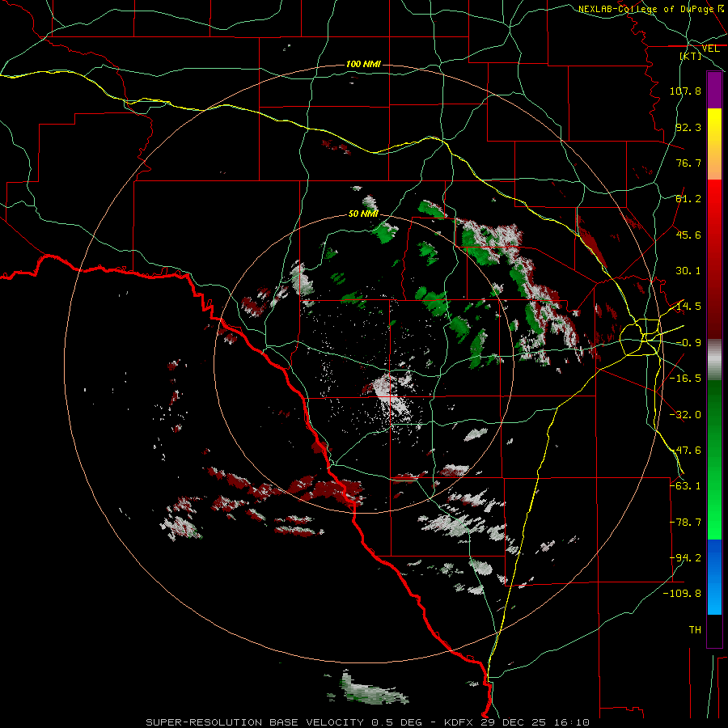Click the blue segment of the velocity color bar
The image size is (728, 728).
click(x=714, y=577)
